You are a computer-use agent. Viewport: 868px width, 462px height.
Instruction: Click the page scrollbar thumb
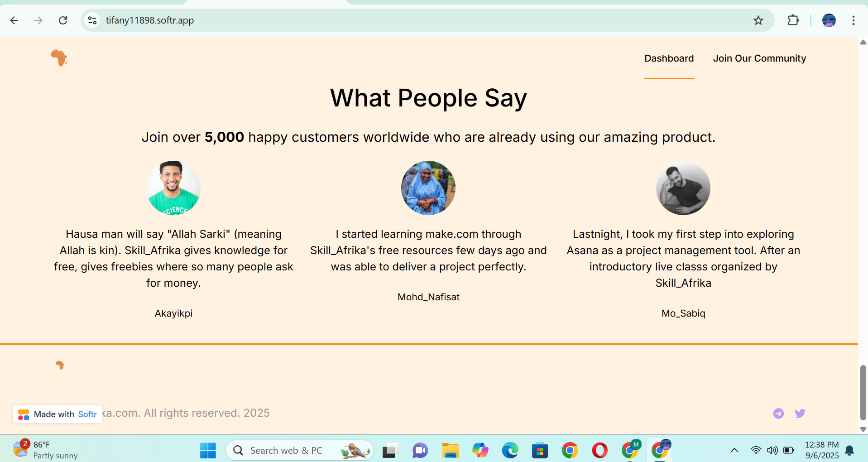coord(863,393)
